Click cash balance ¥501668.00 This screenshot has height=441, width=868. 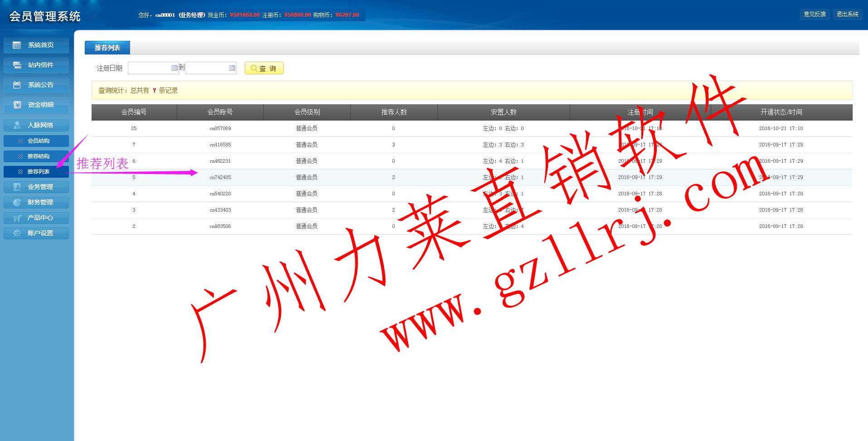[245, 15]
